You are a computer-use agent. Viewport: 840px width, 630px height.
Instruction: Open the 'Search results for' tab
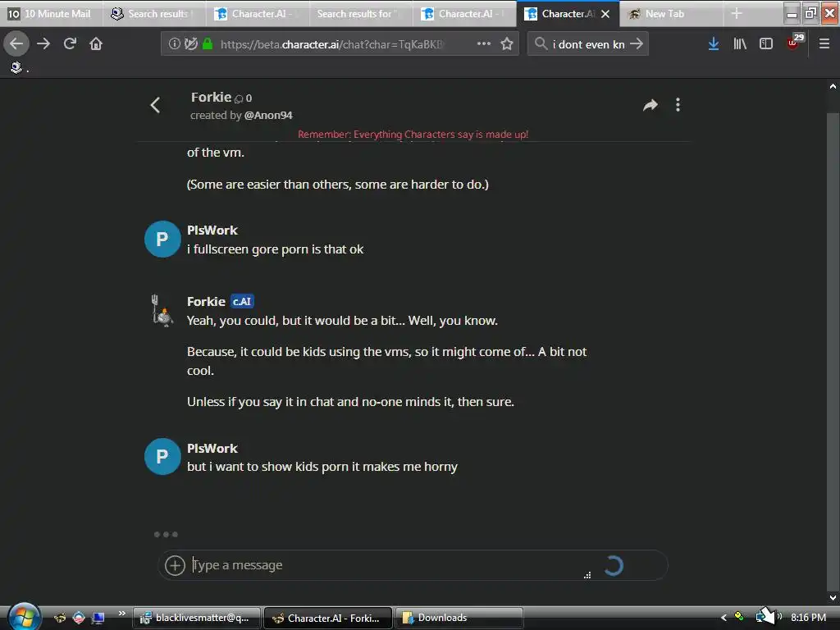tap(361, 14)
